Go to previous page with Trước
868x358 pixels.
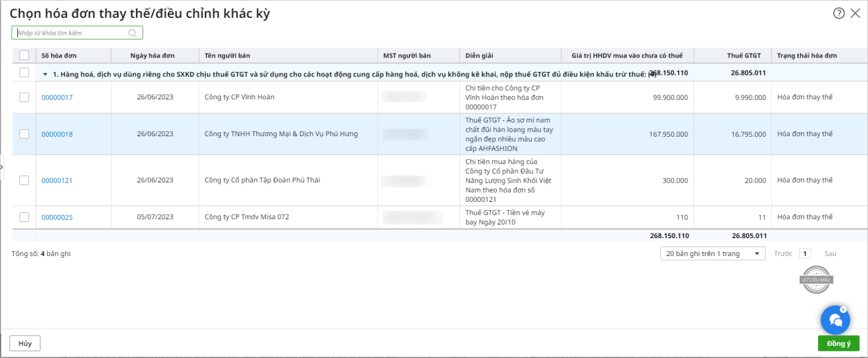click(783, 254)
